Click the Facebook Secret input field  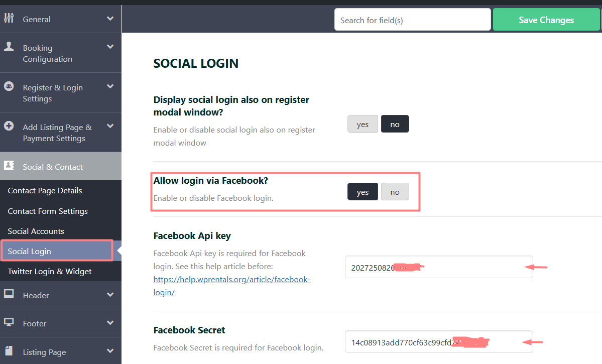pos(439,342)
